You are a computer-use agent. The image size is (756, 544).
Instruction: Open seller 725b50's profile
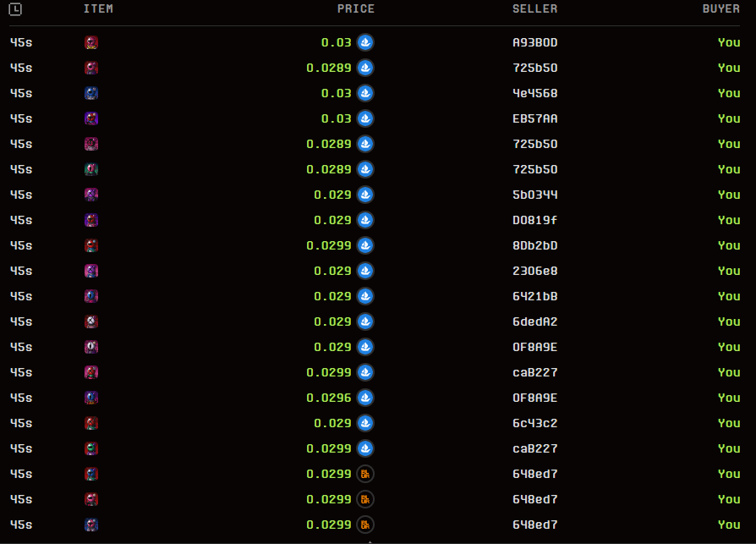tap(533, 68)
